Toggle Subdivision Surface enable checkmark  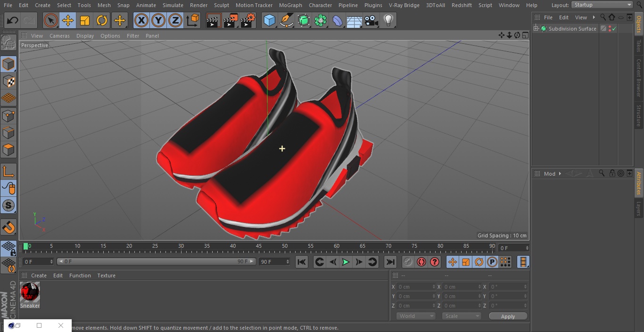point(614,29)
